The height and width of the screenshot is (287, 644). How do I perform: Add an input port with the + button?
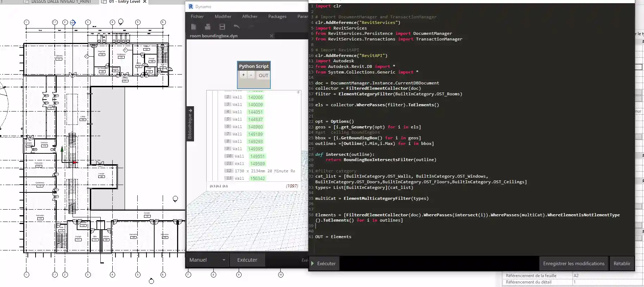point(243,75)
